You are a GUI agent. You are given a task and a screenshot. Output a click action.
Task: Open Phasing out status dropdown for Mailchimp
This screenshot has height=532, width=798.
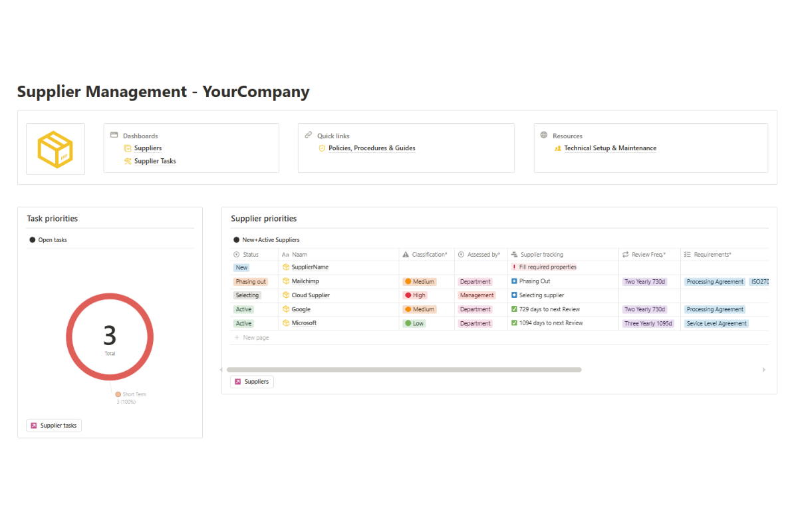(251, 282)
